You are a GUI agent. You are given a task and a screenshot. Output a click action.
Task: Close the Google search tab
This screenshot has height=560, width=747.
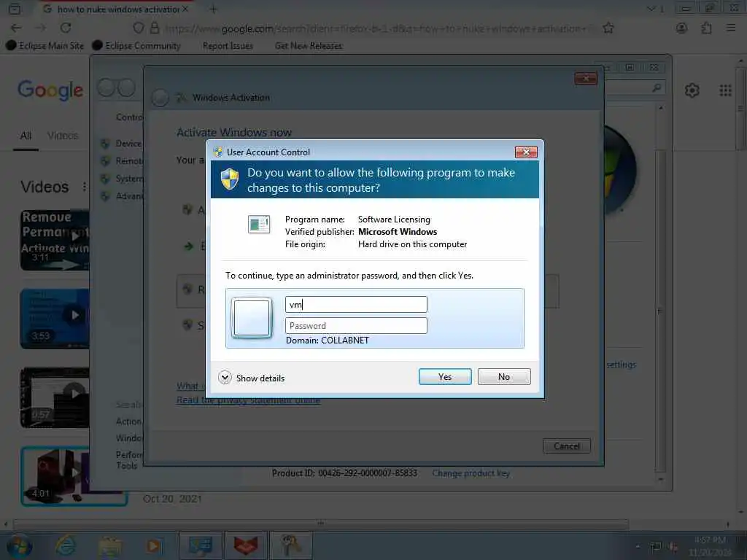point(185,9)
